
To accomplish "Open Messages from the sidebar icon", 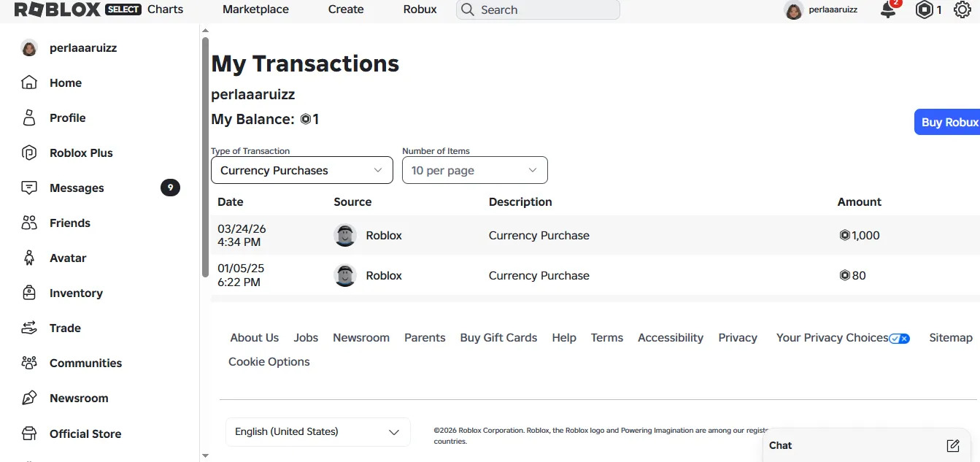I will pos(29,188).
